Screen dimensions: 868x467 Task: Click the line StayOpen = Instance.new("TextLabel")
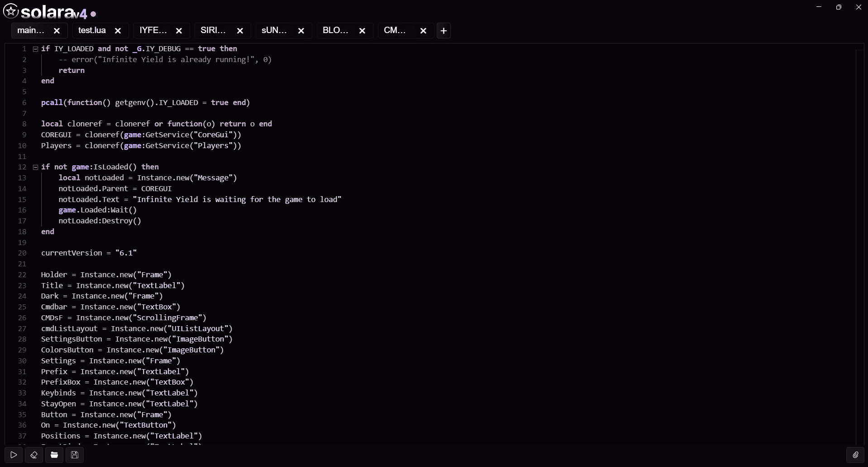(x=119, y=404)
